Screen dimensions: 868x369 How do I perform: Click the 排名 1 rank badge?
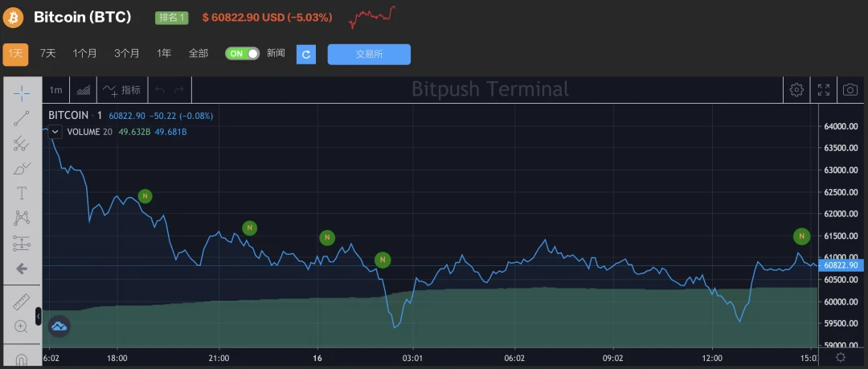click(x=172, y=17)
